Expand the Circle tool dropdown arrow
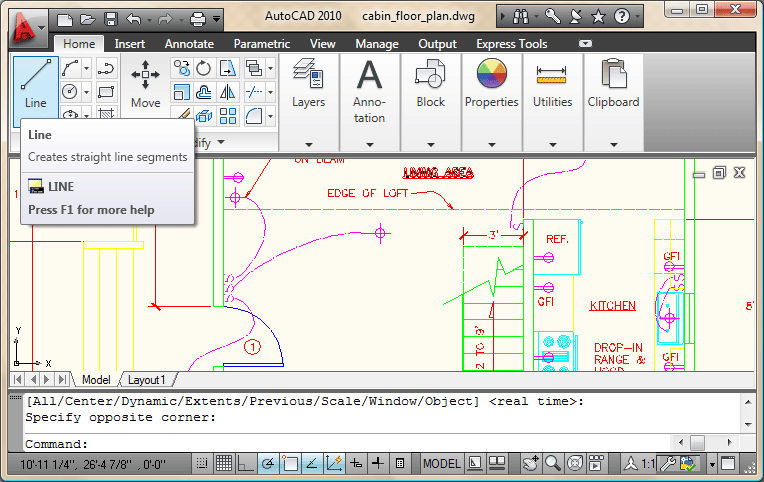 click(x=86, y=91)
